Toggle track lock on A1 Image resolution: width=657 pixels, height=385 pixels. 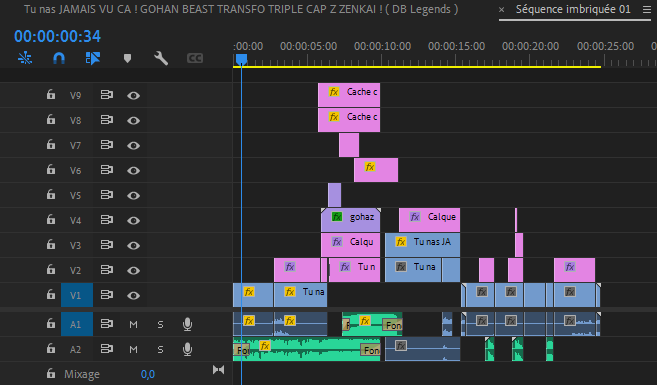[51, 323]
